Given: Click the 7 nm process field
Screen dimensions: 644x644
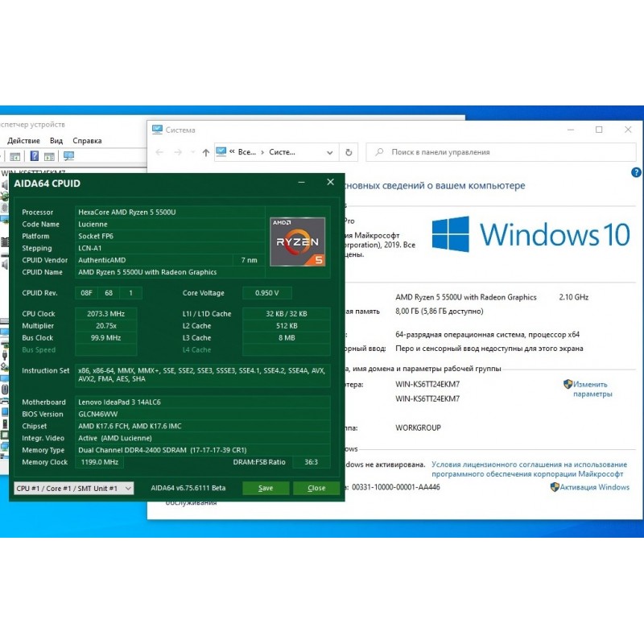Looking at the screenshot, I should point(249,260).
